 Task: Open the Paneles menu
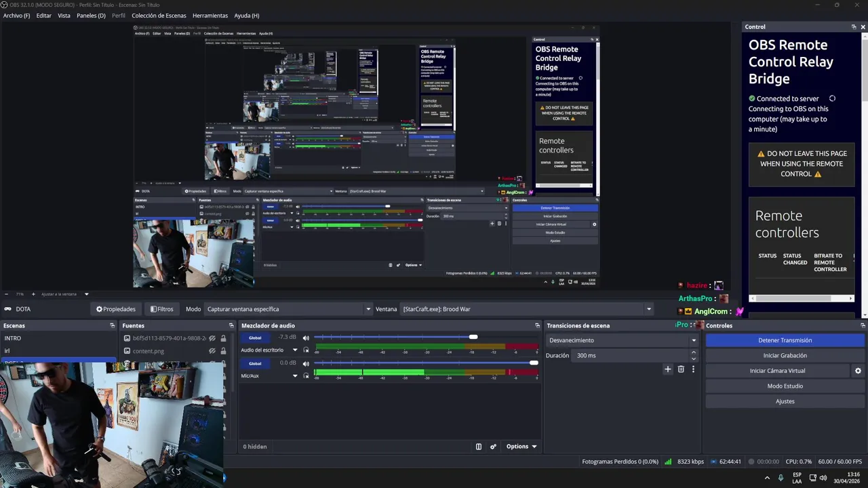pos(91,16)
